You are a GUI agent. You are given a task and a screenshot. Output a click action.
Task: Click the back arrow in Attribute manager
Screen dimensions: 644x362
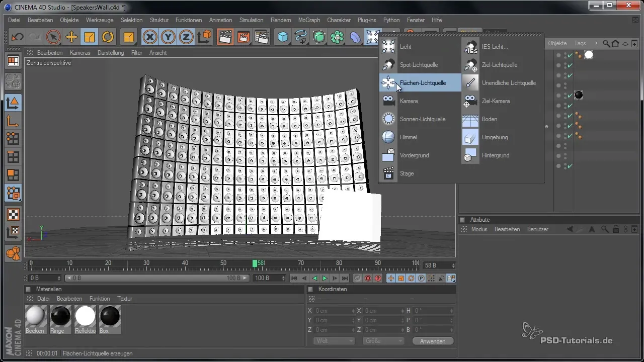[570, 229]
